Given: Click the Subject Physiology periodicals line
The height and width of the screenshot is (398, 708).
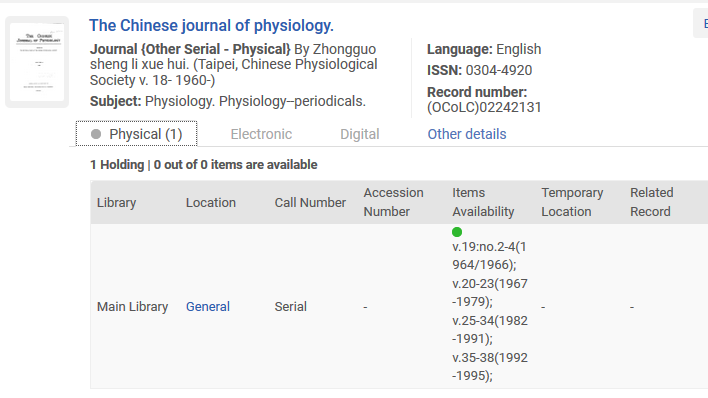Looking at the screenshot, I should click(228, 101).
